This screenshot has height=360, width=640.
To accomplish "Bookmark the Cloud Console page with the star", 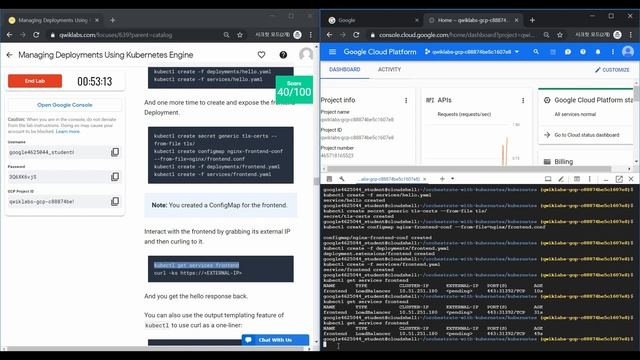I will [560, 35].
